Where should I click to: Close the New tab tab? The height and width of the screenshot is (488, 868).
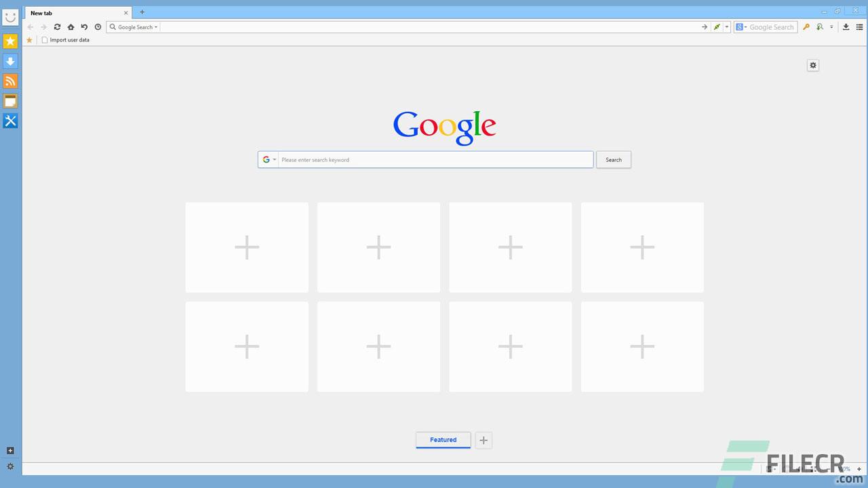tap(125, 13)
